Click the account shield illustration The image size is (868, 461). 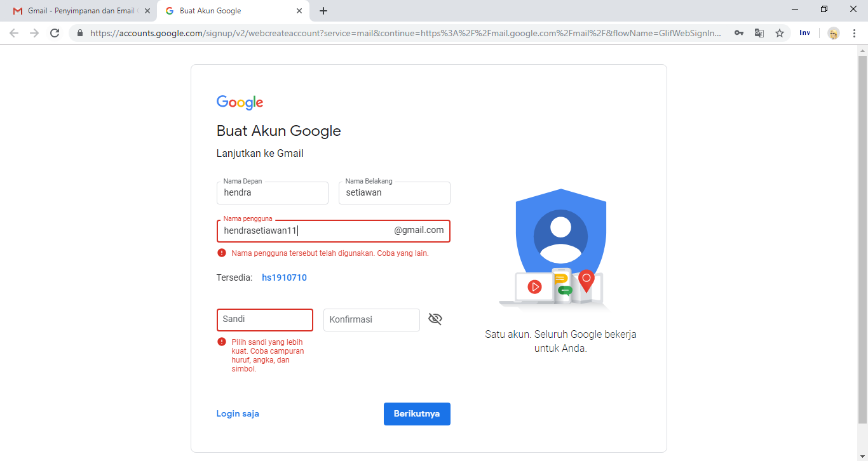pos(555,249)
